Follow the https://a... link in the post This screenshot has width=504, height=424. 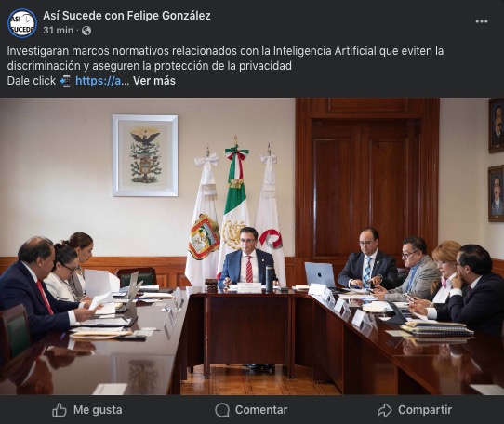[x=102, y=81]
